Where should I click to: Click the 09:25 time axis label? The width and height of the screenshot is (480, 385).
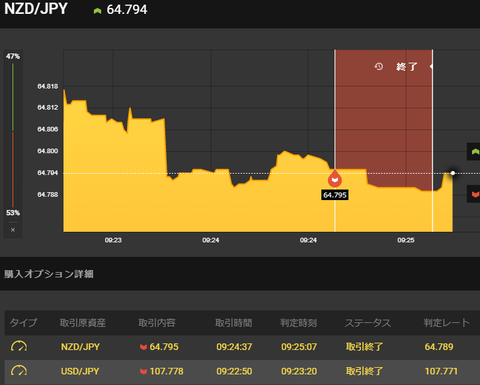point(406,240)
